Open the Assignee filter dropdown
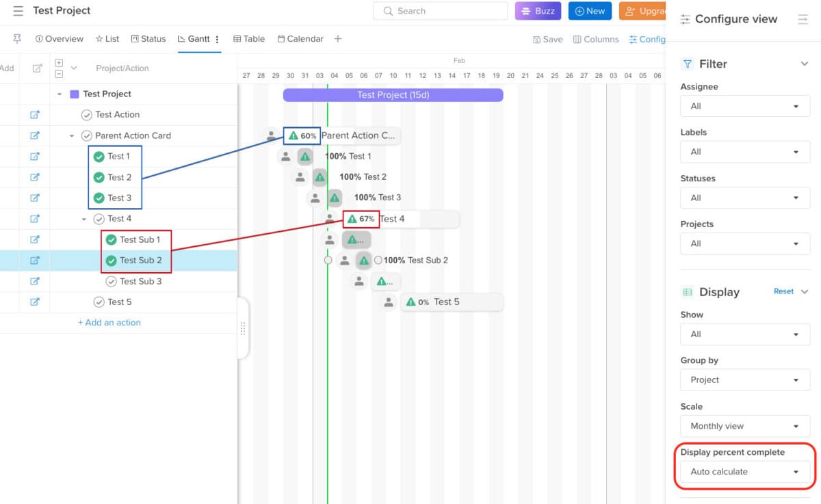 pos(745,106)
